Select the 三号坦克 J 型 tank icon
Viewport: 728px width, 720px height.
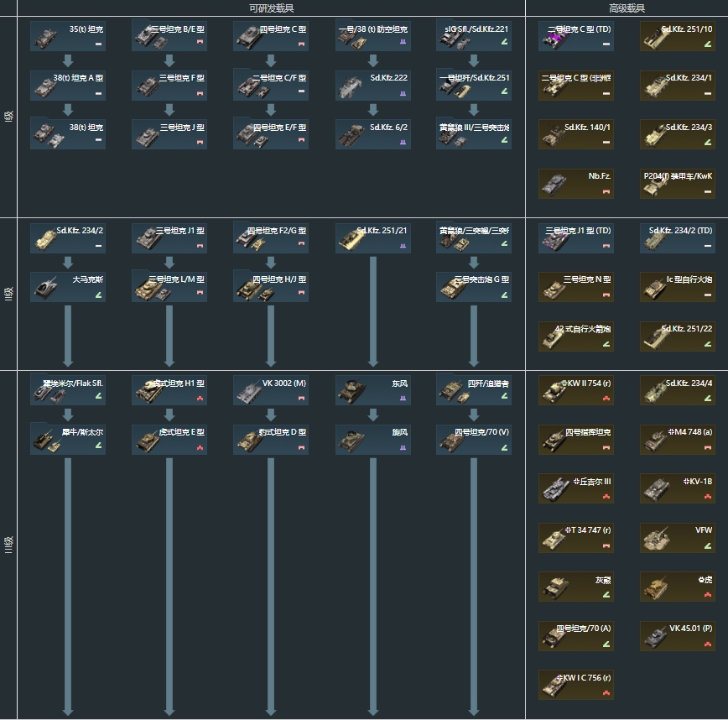[x=147, y=137]
